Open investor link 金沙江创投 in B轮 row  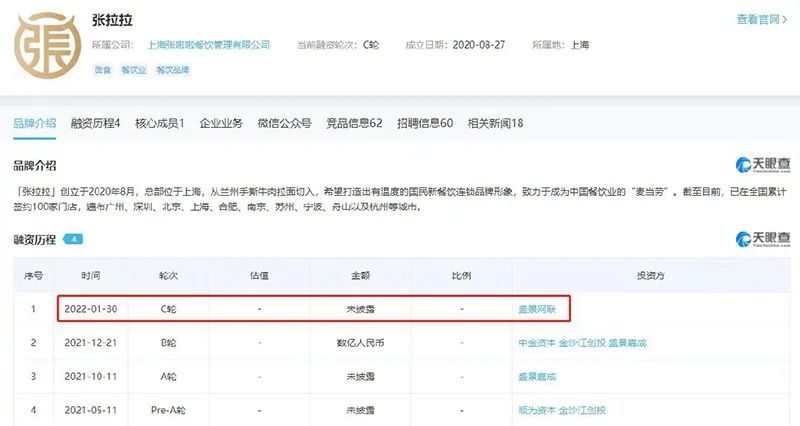coord(582,343)
